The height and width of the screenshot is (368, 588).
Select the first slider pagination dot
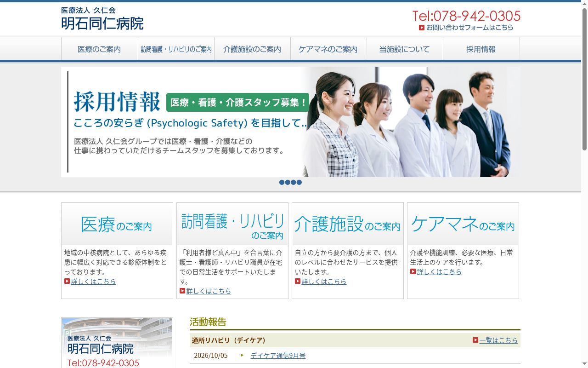coord(282,182)
